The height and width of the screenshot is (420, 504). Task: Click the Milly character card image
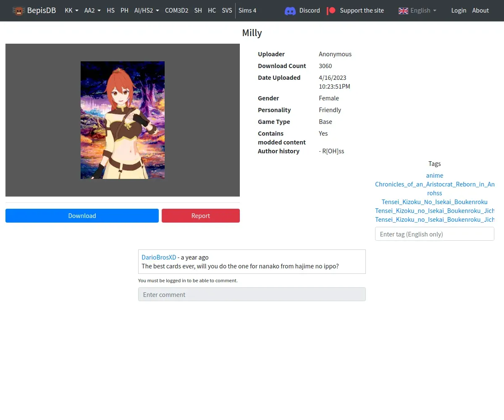(x=123, y=120)
